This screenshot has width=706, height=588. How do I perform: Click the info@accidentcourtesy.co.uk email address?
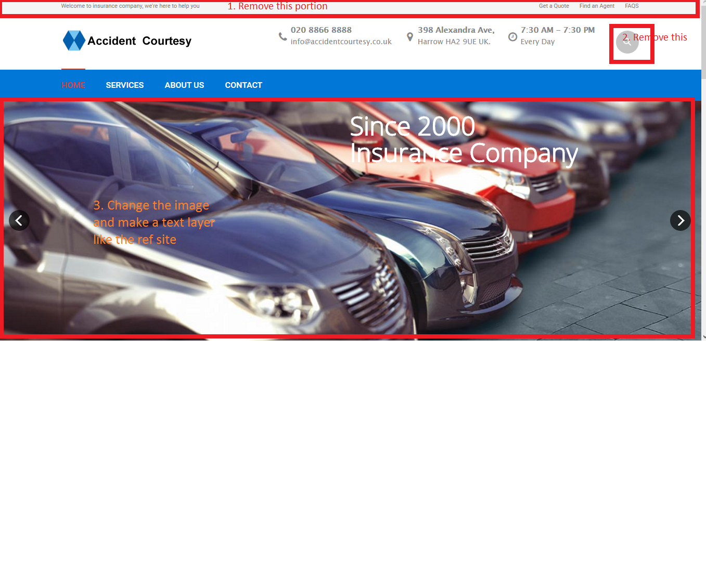pos(341,42)
